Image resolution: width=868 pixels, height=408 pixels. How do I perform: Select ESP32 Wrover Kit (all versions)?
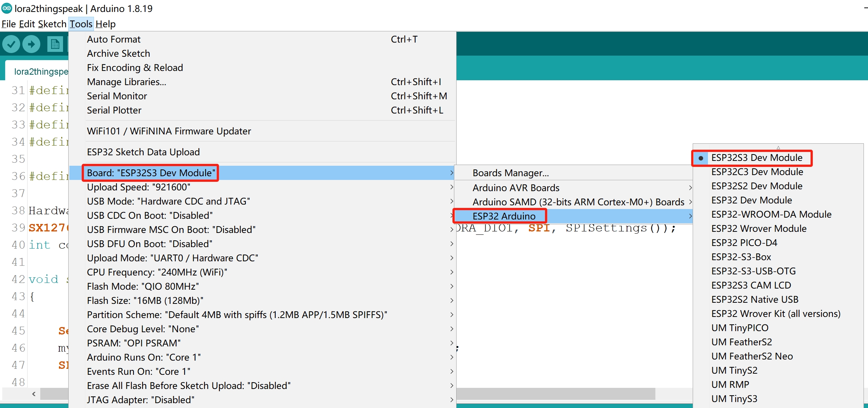tap(778, 314)
